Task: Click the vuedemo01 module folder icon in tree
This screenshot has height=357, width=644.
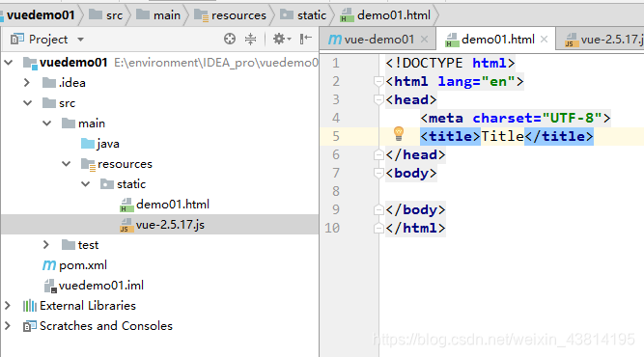Action: 30,63
